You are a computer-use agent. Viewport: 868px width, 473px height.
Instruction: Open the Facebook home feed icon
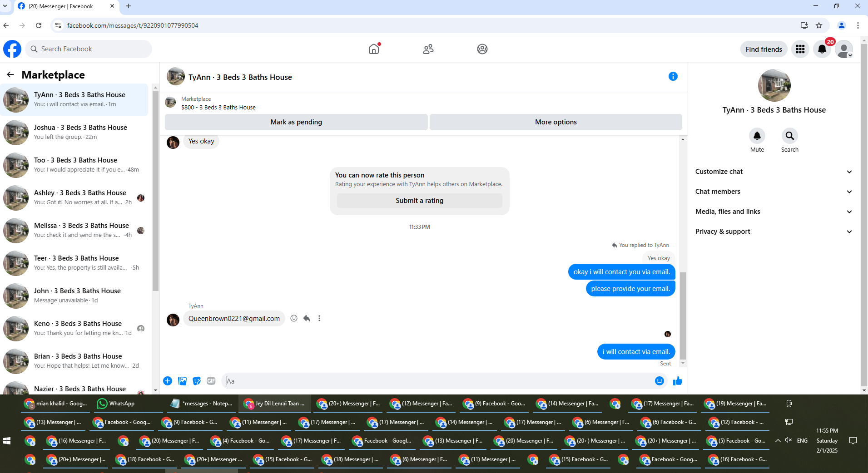click(374, 49)
